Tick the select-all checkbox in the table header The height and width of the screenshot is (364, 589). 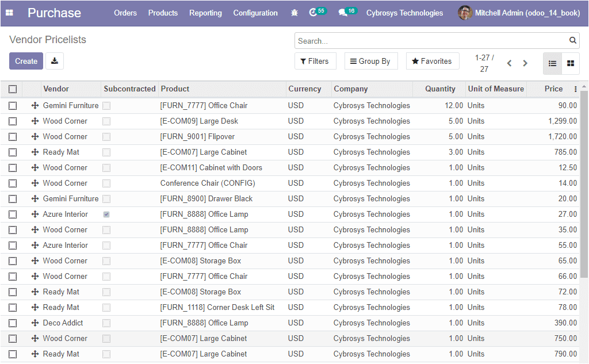[x=13, y=89]
